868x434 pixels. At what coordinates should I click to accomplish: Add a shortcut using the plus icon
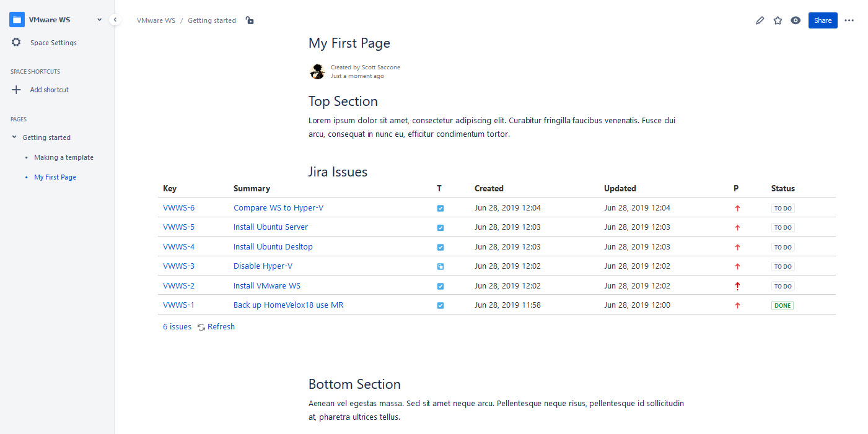click(16, 89)
